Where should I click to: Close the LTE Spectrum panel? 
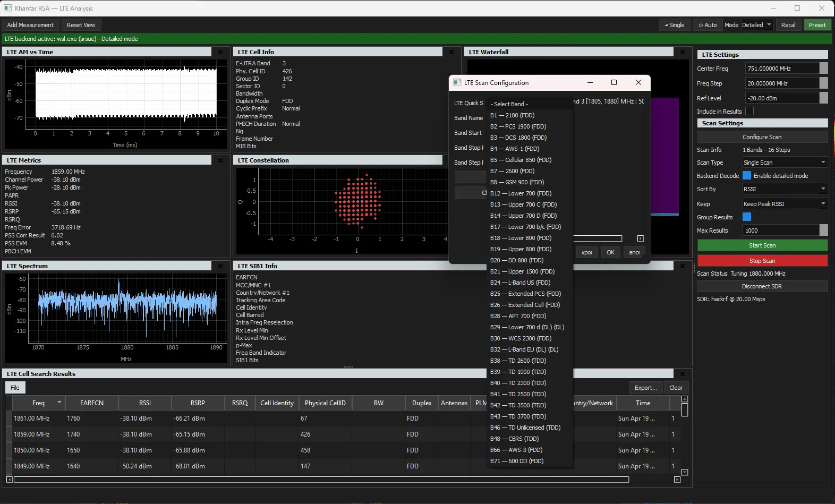pyautogui.click(x=220, y=266)
